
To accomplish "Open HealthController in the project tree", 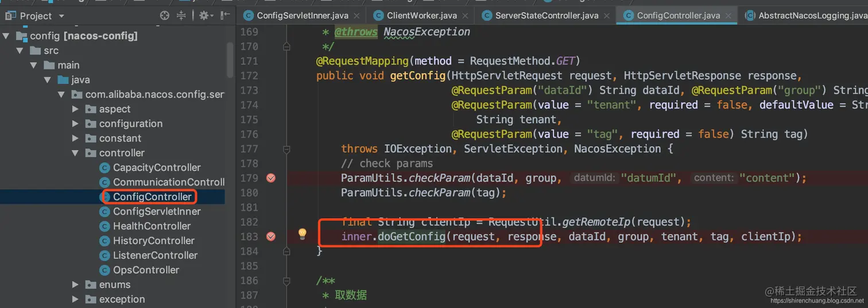I will tap(152, 226).
